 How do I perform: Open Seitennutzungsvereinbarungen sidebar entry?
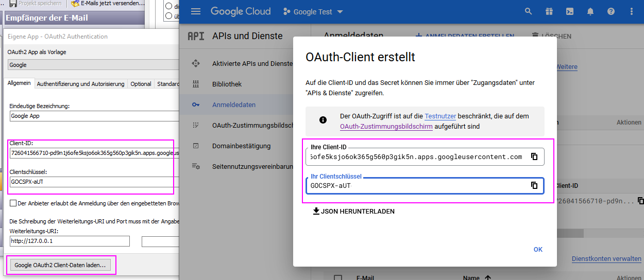pos(252,166)
